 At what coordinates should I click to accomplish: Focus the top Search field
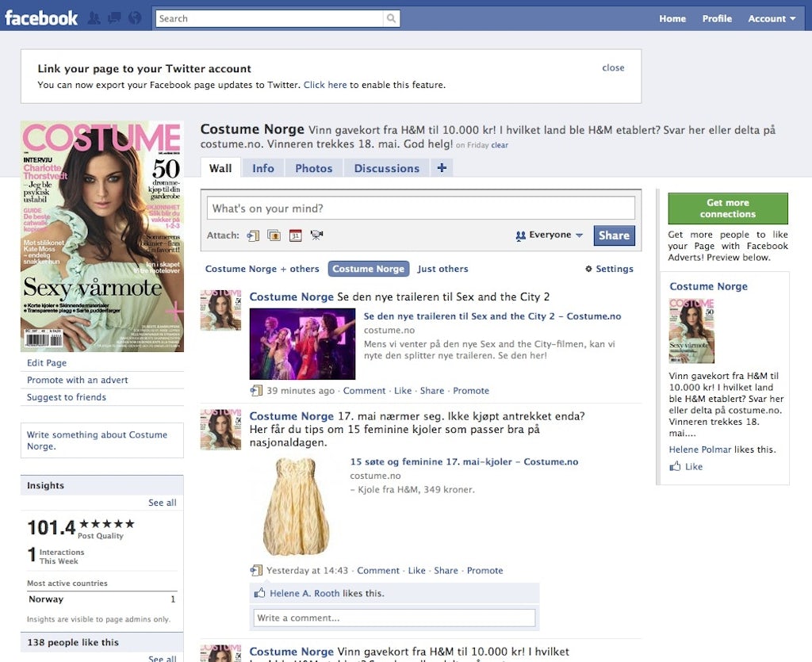tap(270, 19)
